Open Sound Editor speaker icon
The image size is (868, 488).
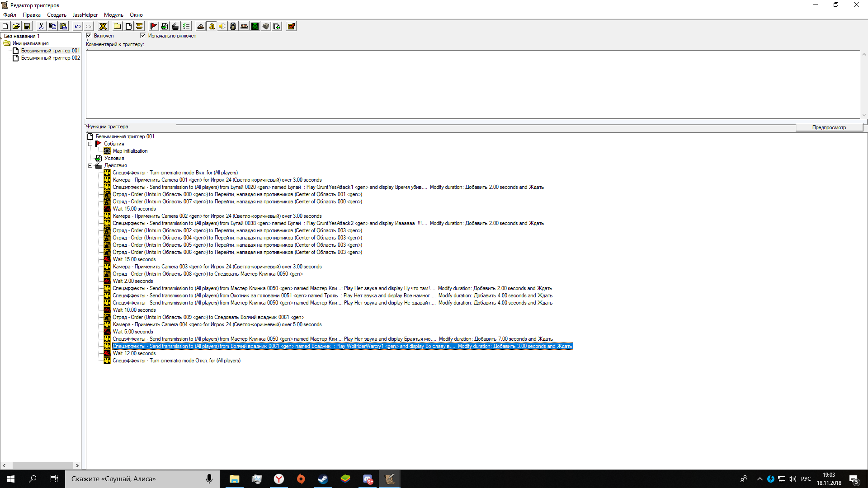coord(222,26)
